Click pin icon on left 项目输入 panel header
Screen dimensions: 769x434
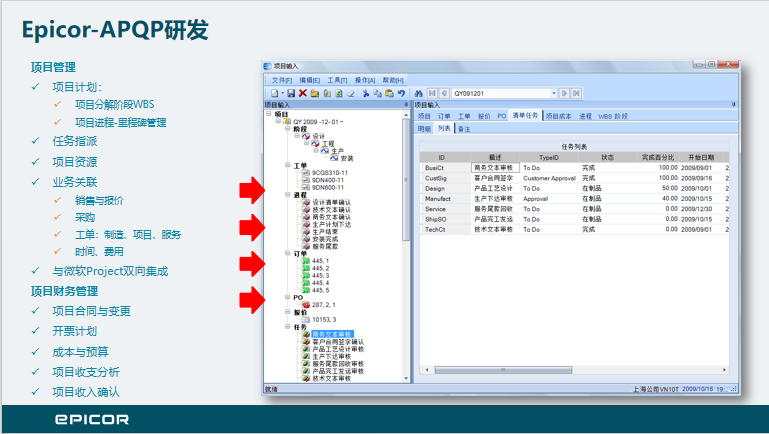[x=406, y=104]
